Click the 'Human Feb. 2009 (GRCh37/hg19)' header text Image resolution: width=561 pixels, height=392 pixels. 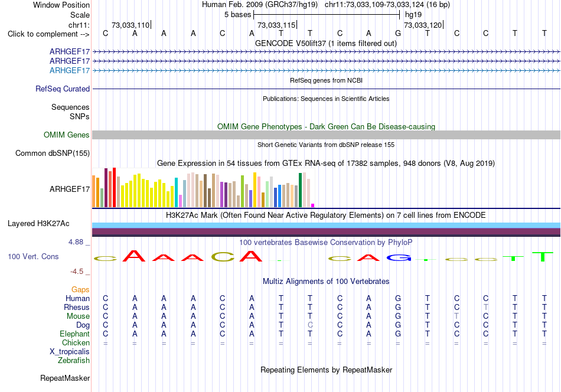(259, 5)
